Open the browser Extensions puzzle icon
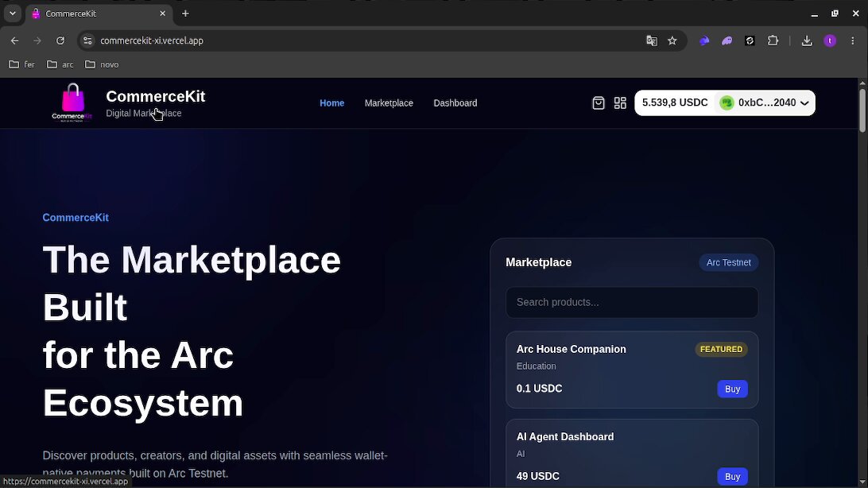Viewport: 868px width, 488px height. tap(773, 41)
